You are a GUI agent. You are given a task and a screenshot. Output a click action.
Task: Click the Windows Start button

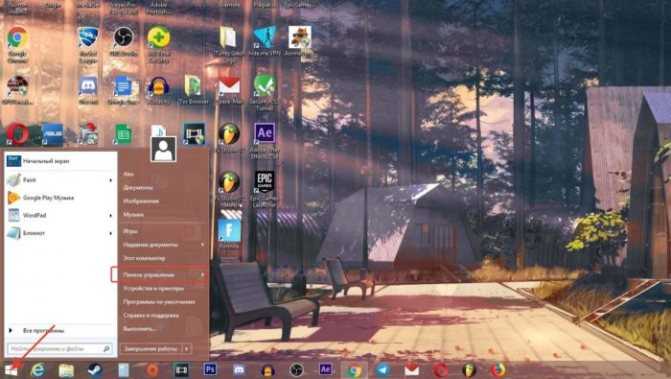(11, 370)
